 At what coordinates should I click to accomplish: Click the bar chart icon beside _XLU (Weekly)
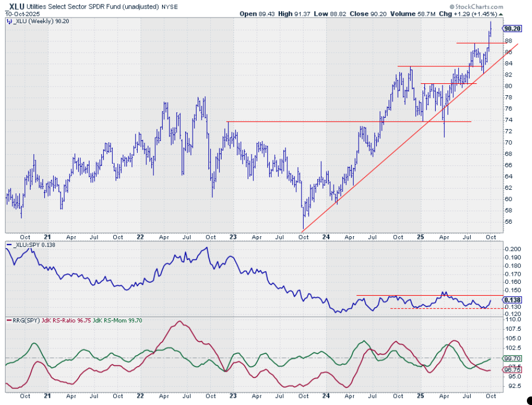pos(9,21)
